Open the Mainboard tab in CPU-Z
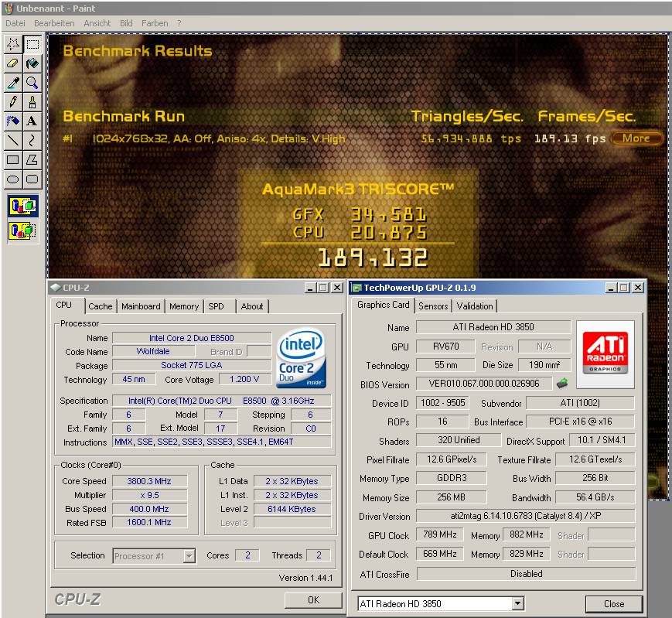The height and width of the screenshot is (618, 672). [141, 306]
